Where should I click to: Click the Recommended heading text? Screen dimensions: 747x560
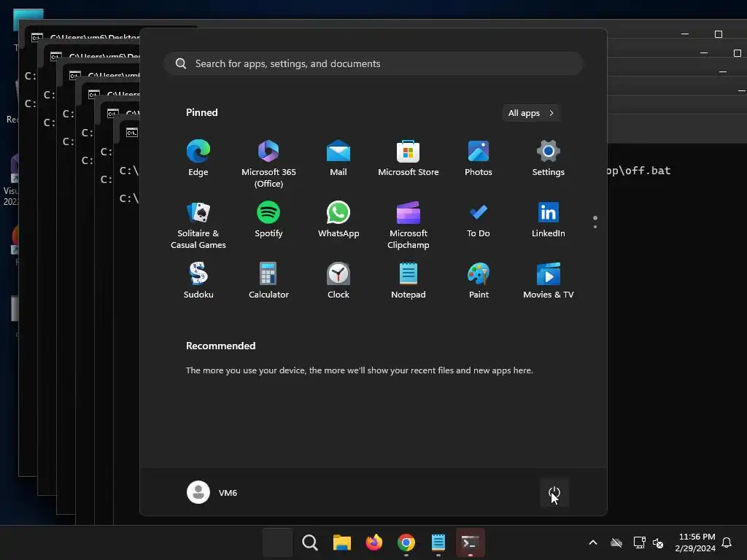click(x=220, y=346)
